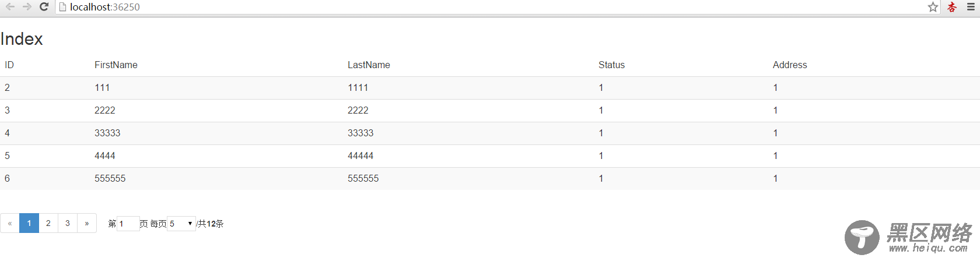Click the Address column header
This screenshot has width=980, height=258.
(790, 65)
